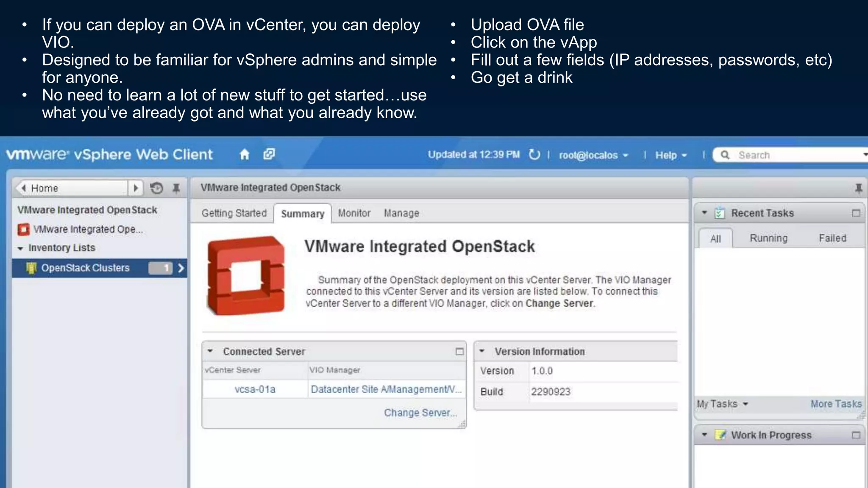Open the Monitor tab
The height and width of the screenshot is (488, 868).
point(354,213)
